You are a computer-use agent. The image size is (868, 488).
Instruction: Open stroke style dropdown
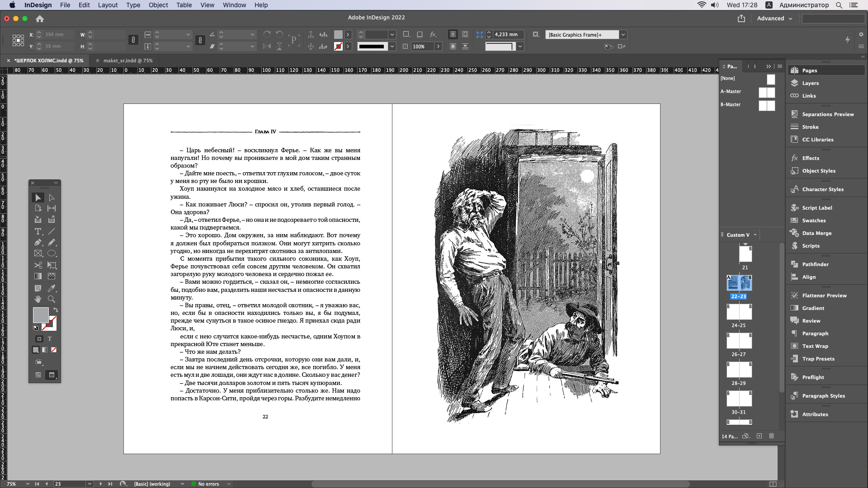(x=392, y=47)
